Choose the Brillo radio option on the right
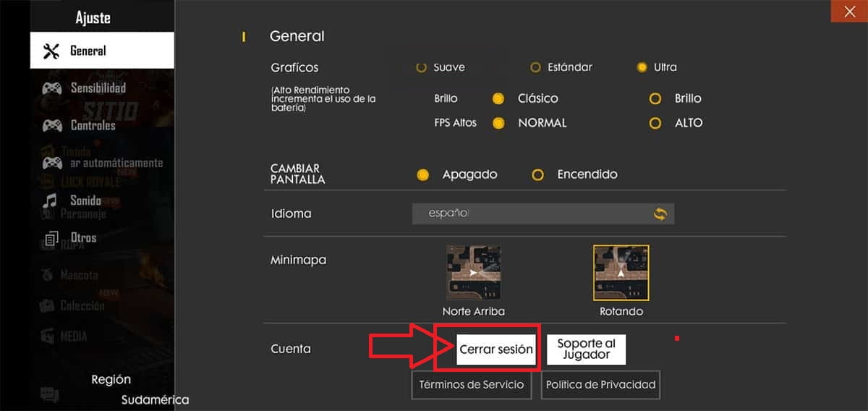The width and height of the screenshot is (868, 411). 655,98
